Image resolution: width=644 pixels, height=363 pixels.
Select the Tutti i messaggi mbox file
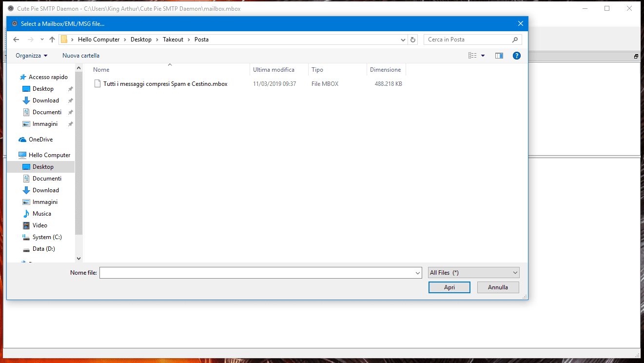[x=165, y=84]
